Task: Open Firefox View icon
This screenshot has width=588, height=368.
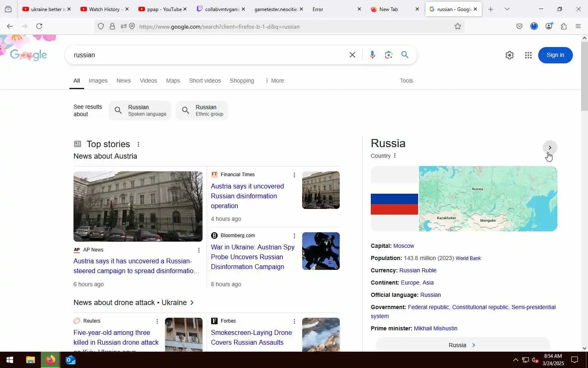Action: pos(8,9)
